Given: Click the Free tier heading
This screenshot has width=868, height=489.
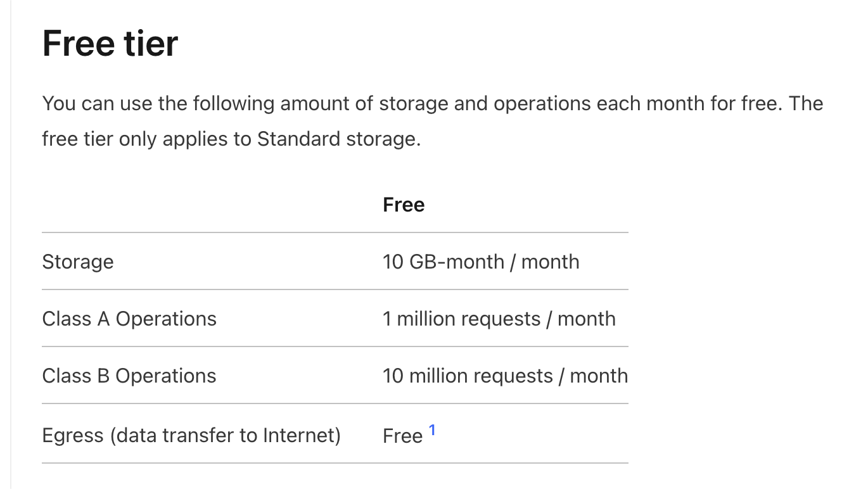Looking at the screenshot, I should [110, 44].
